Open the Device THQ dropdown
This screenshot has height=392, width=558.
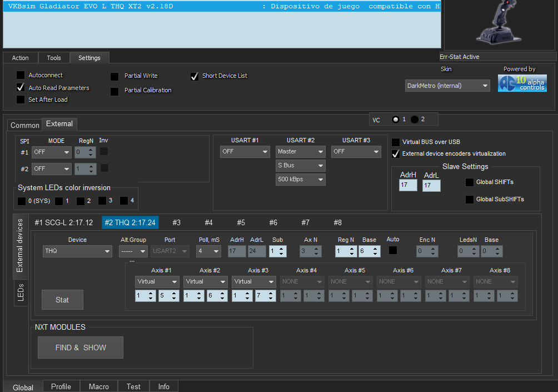coord(77,251)
